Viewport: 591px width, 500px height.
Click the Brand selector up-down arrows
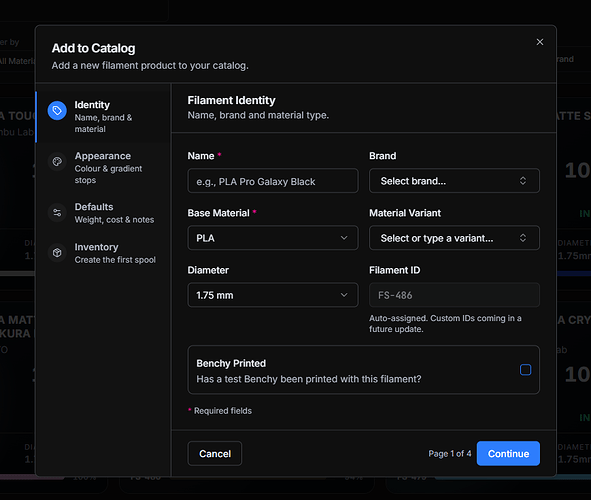point(523,181)
